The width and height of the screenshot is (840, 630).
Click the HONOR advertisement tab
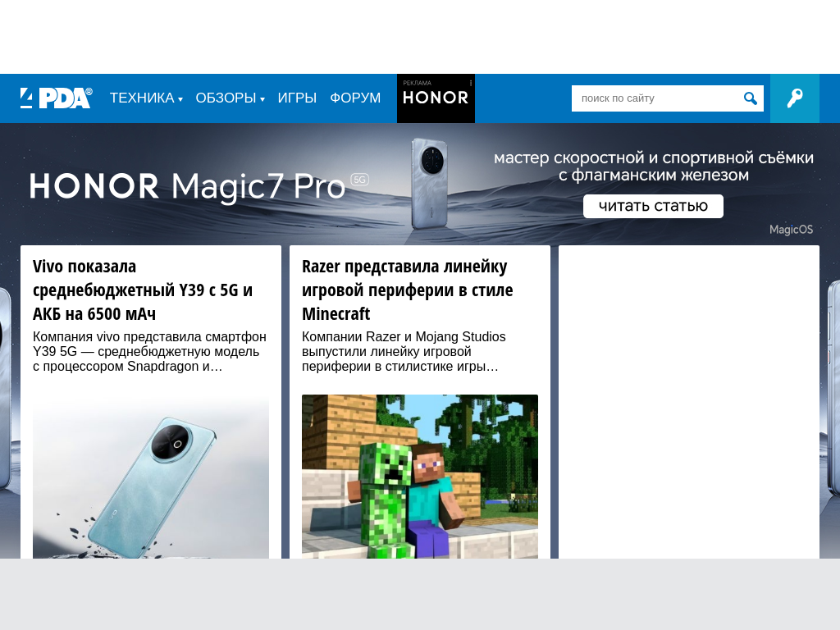click(x=436, y=98)
